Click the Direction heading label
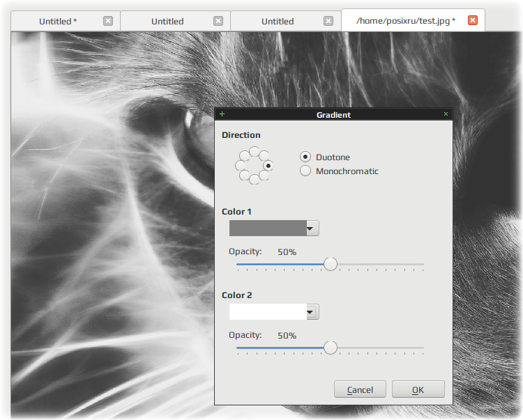 [x=241, y=135]
